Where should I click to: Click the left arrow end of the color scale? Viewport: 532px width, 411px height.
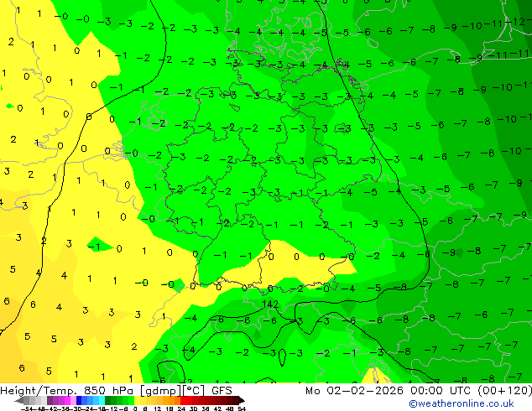pos(19,400)
